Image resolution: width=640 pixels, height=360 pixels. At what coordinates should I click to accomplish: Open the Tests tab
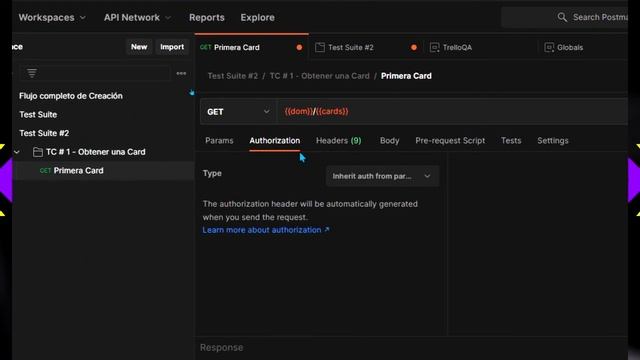(x=511, y=140)
